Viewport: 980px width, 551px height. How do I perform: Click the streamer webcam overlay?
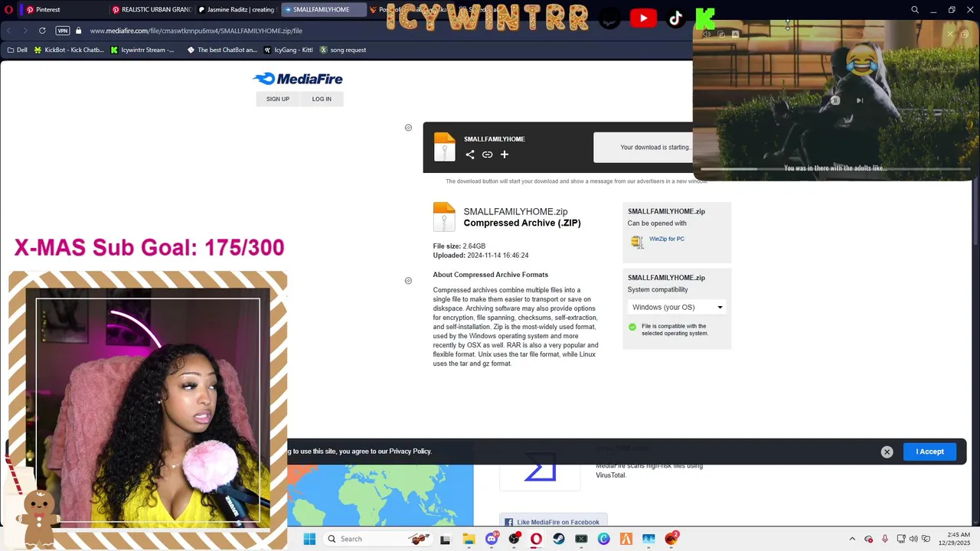coord(148,409)
